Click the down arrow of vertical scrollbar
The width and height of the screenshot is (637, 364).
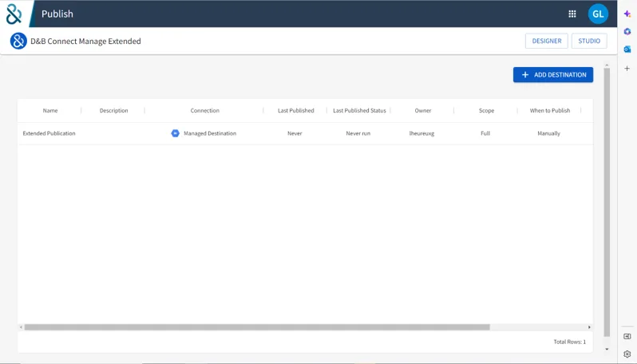click(607, 349)
